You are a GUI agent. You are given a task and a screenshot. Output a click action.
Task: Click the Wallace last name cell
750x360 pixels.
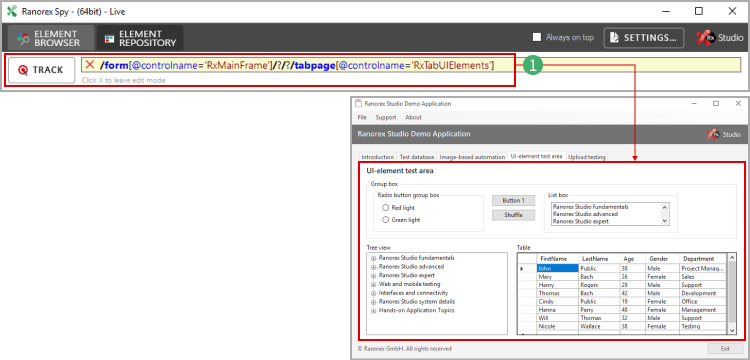[x=599, y=326]
